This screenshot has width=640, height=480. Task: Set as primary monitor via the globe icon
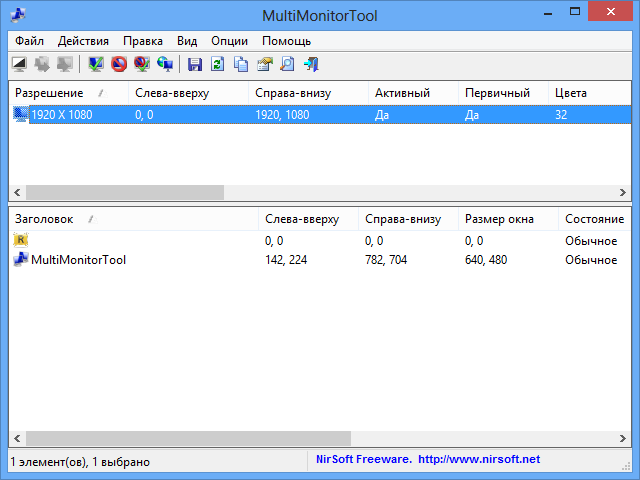coord(165,64)
